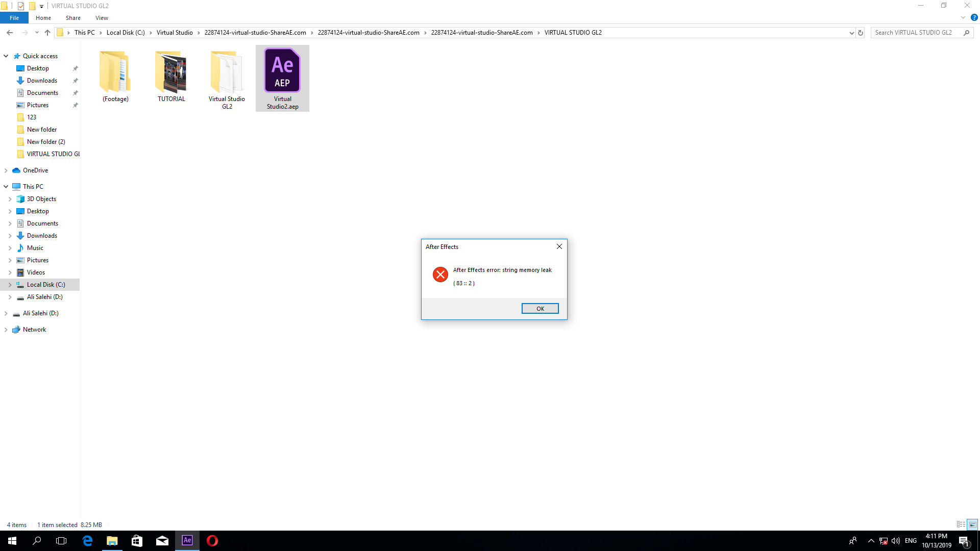This screenshot has height=551, width=980.
Task: Click the search icon in taskbar
Action: 36,540
